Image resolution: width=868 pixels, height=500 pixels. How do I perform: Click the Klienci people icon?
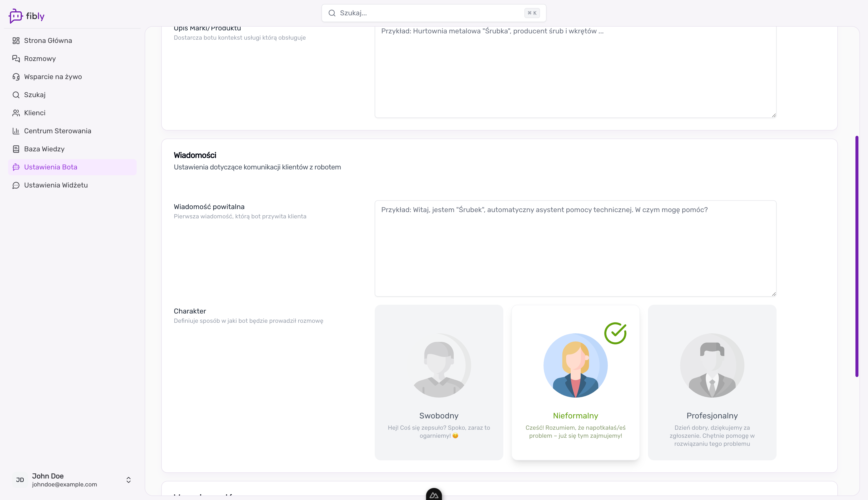pos(16,113)
